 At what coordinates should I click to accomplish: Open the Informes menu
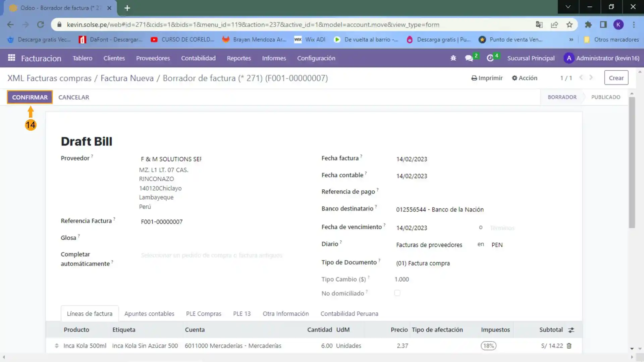coord(274,58)
